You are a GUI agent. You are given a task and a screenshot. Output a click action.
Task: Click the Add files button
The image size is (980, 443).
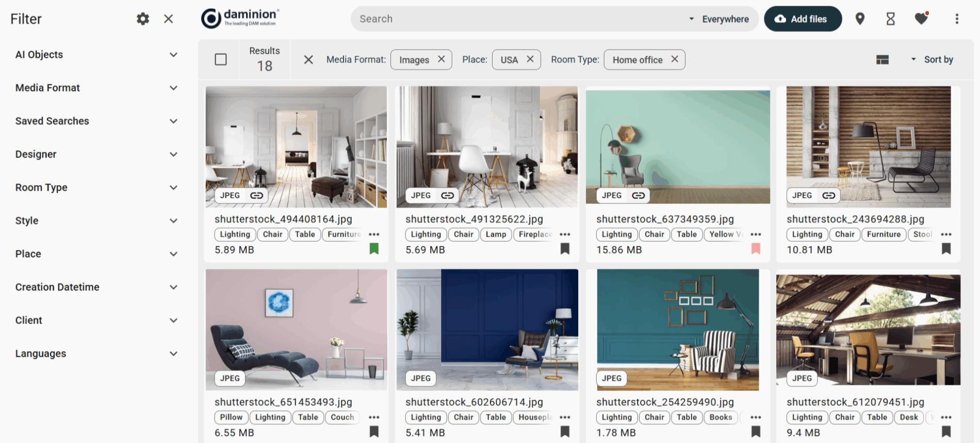pos(803,19)
